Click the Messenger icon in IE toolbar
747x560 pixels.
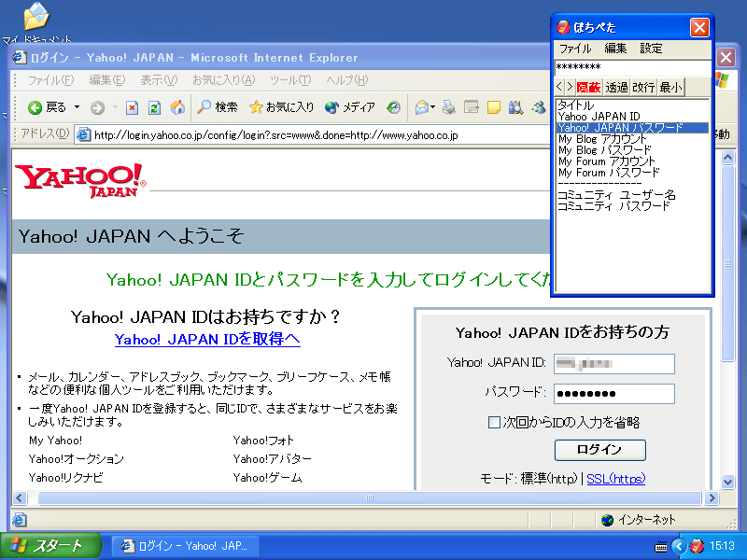click(x=539, y=107)
